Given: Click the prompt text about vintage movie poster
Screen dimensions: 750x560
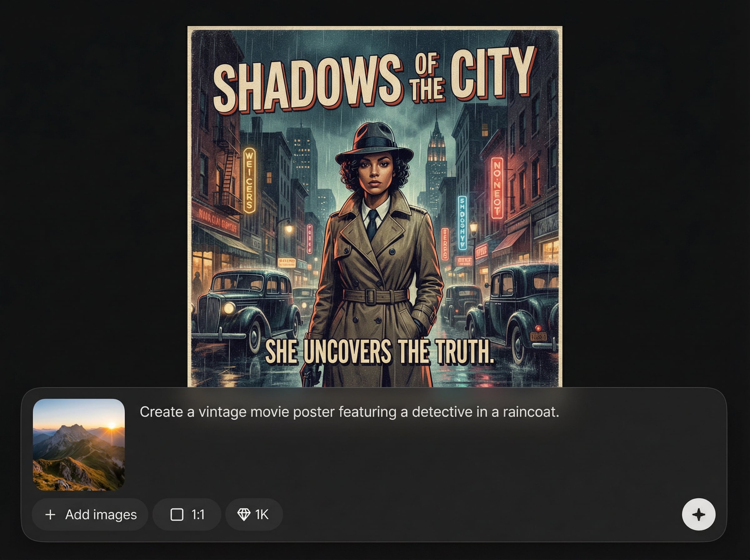Looking at the screenshot, I should coord(349,412).
